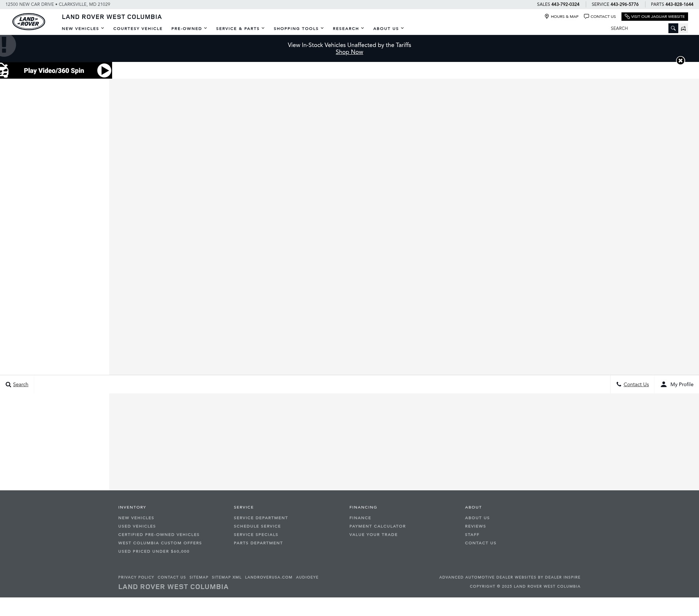Open the plain Sitemap footer link

[199, 577]
